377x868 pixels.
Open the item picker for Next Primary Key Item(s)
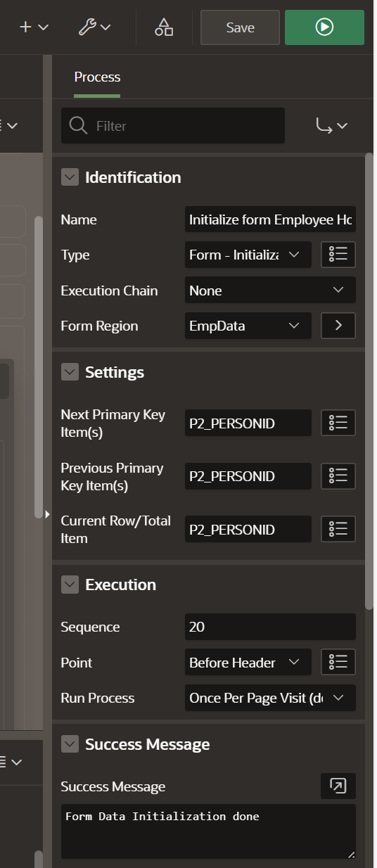tap(338, 423)
